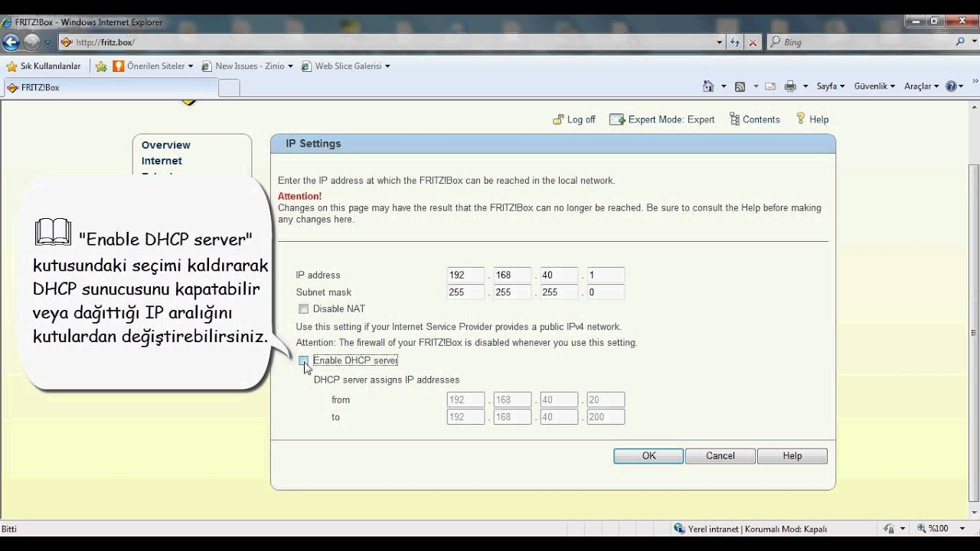Click the blue Bing search magnifier button
This screenshot has width=980, height=551.
click(960, 42)
